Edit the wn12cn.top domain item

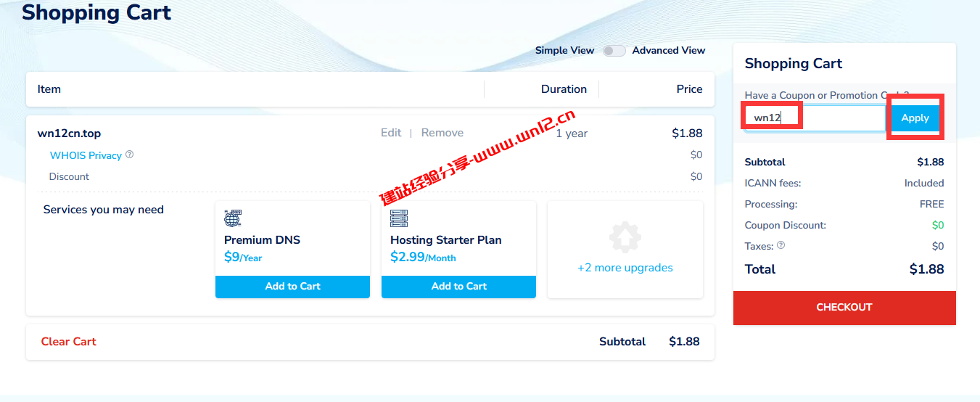[x=391, y=133]
